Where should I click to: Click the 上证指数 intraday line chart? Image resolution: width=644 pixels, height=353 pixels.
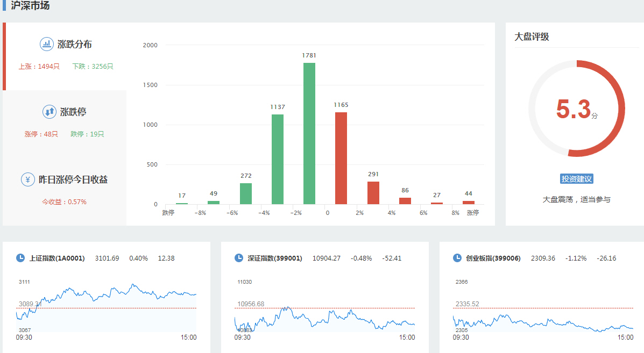[x=108, y=306]
